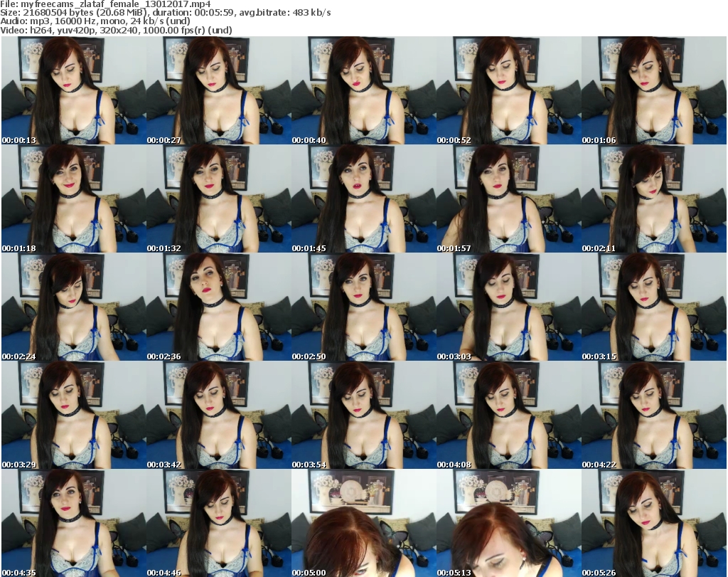Open the thumbnail timestamped 00:03:42

point(219,415)
